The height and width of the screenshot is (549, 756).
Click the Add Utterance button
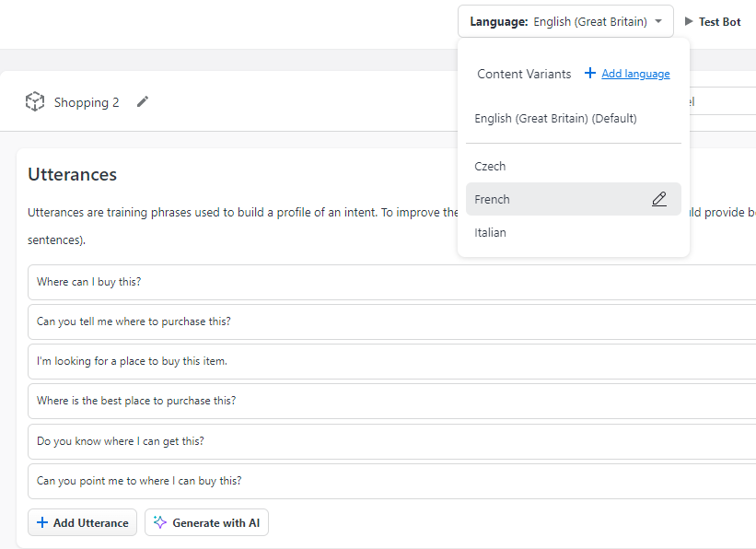click(82, 522)
